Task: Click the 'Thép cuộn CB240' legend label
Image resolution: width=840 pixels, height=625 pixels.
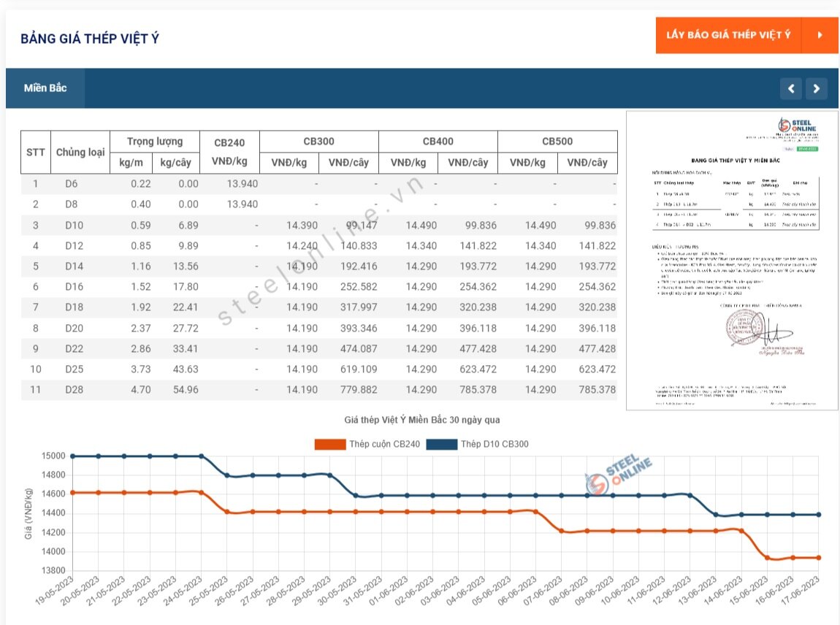Action: pos(385,444)
